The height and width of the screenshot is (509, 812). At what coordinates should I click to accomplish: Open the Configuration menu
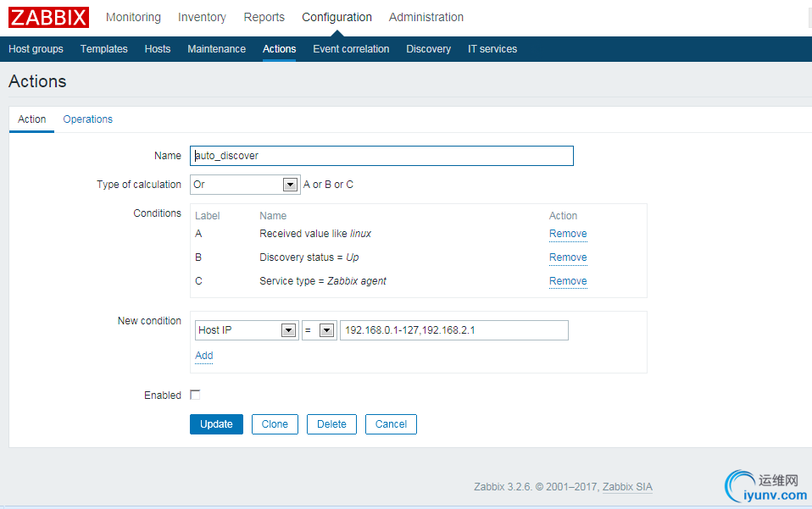(336, 17)
